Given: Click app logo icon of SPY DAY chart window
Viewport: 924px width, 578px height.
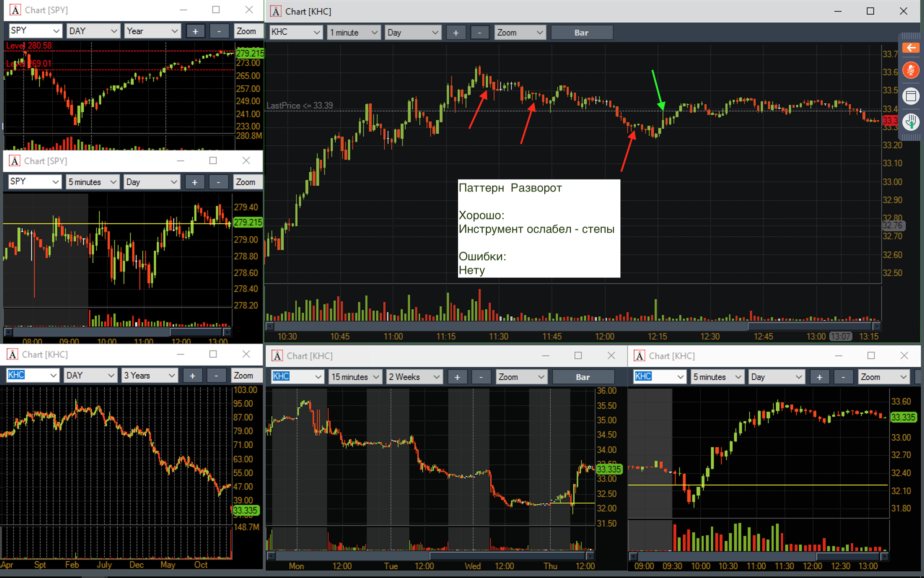Looking at the screenshot, I should tap(15, 10).
